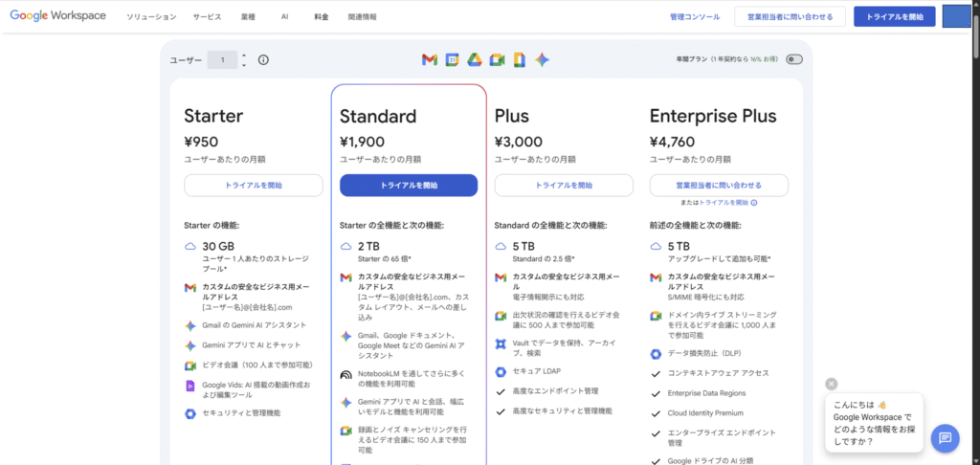
Task: Click the Standard の全機能と次の機能 heading
Action: pos(550,225)
